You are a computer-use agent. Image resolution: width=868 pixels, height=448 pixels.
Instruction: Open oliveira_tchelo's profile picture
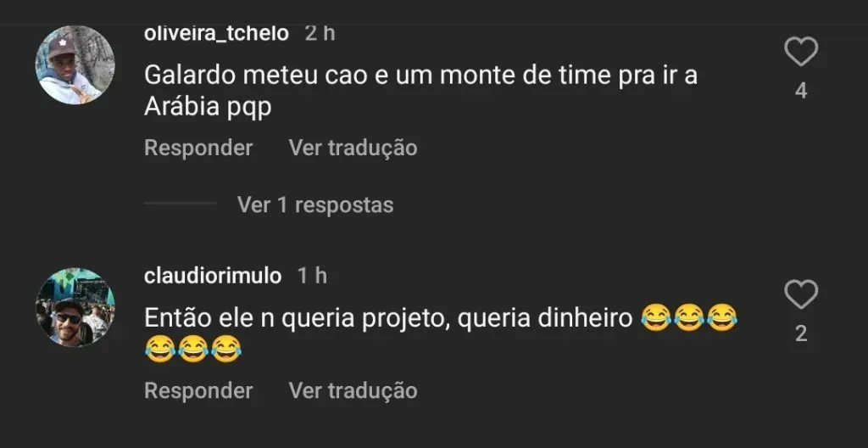[75, 65]
